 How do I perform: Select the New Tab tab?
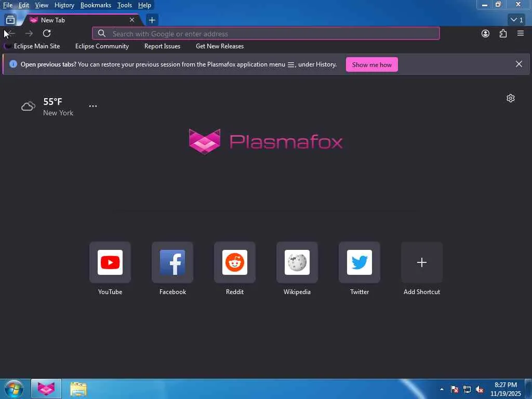point(82,20)
